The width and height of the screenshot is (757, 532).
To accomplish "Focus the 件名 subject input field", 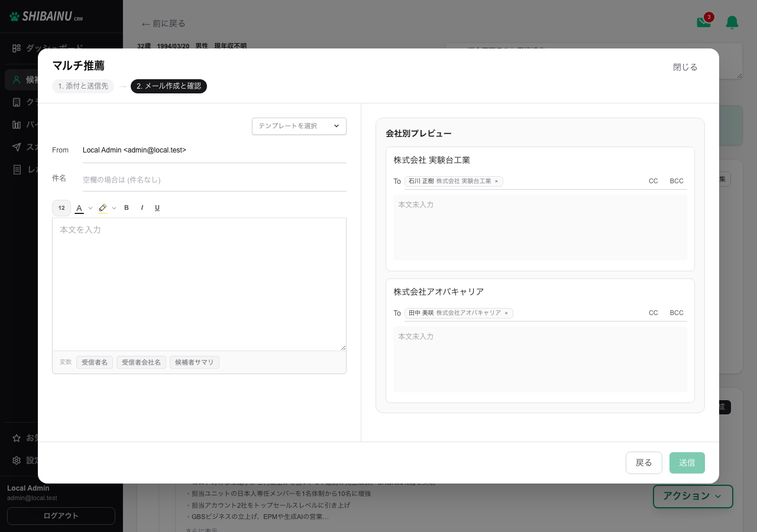I will pos(215,180).
